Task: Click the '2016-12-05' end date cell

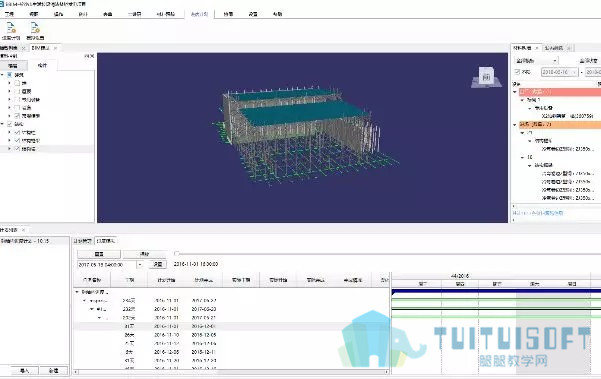Action: 204,335
